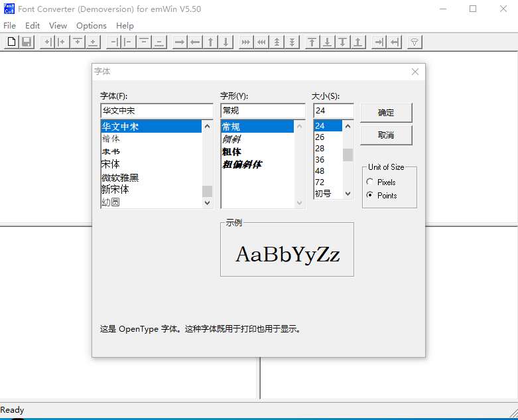Click the size list scrollbar thumb

pos(348,155)
